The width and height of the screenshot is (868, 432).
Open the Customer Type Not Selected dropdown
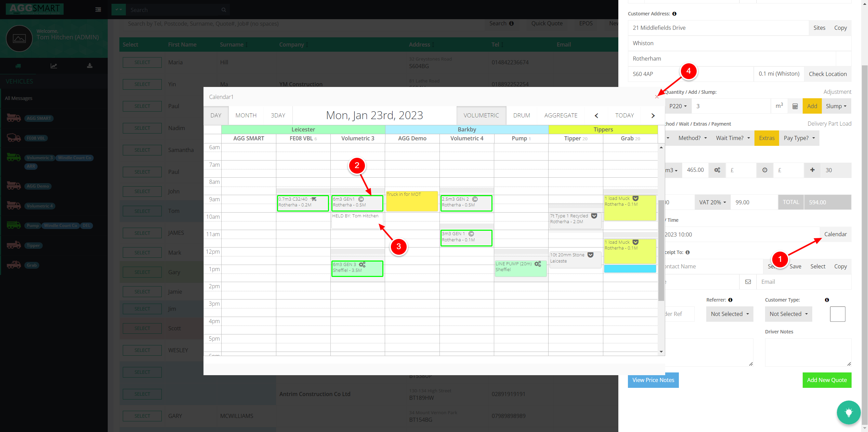click(789, 314)
